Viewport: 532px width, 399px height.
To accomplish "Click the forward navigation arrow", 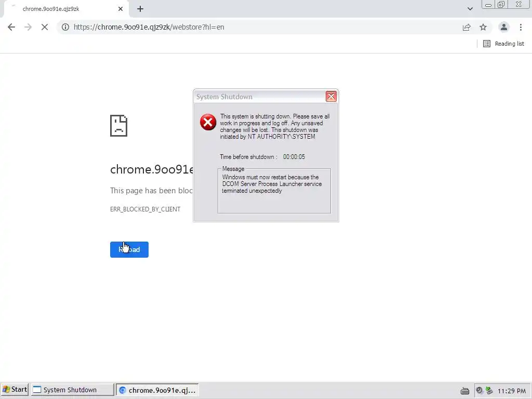I will (28, 27).
